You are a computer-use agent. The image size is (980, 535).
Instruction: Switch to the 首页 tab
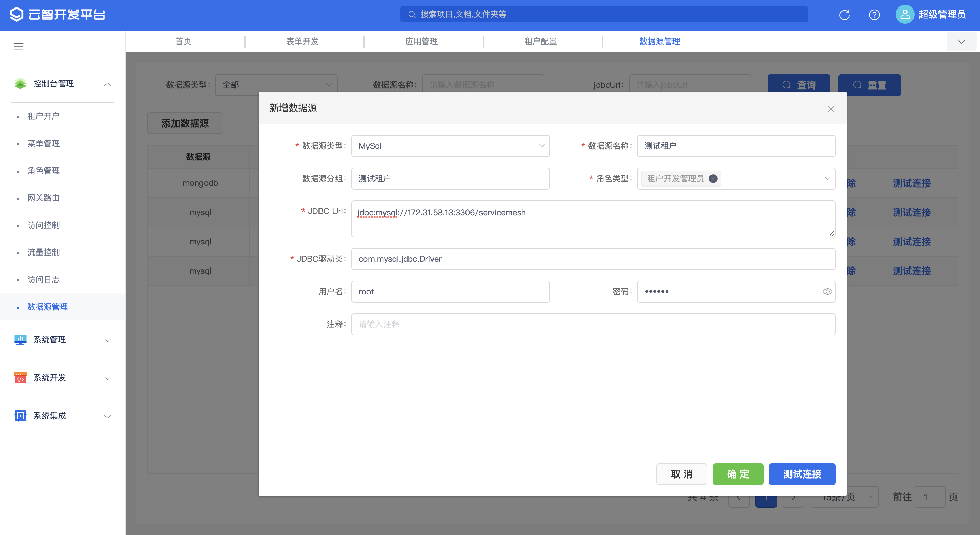[x=183, y=41]
